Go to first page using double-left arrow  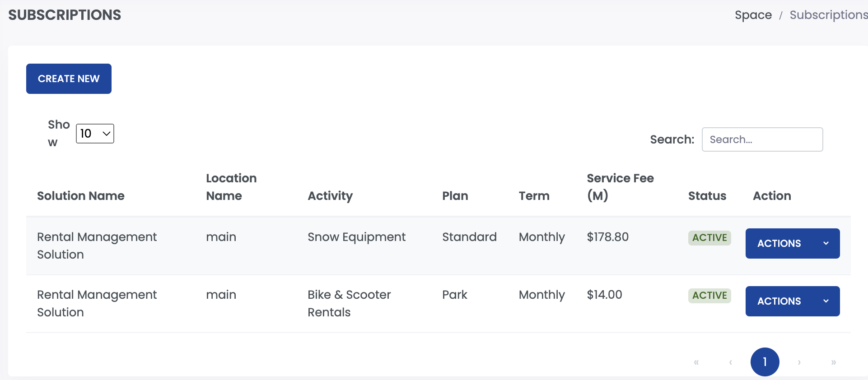[696, 362]
